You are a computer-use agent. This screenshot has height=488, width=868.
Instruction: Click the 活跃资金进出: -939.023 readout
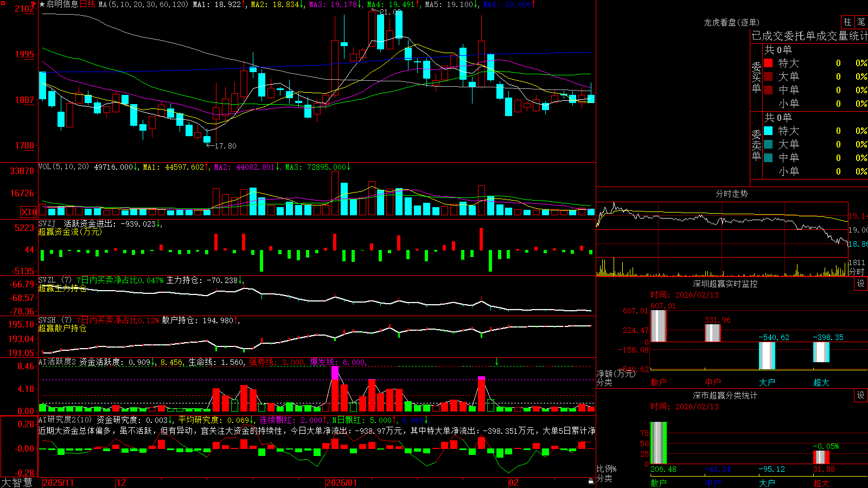tap(110, 223)
